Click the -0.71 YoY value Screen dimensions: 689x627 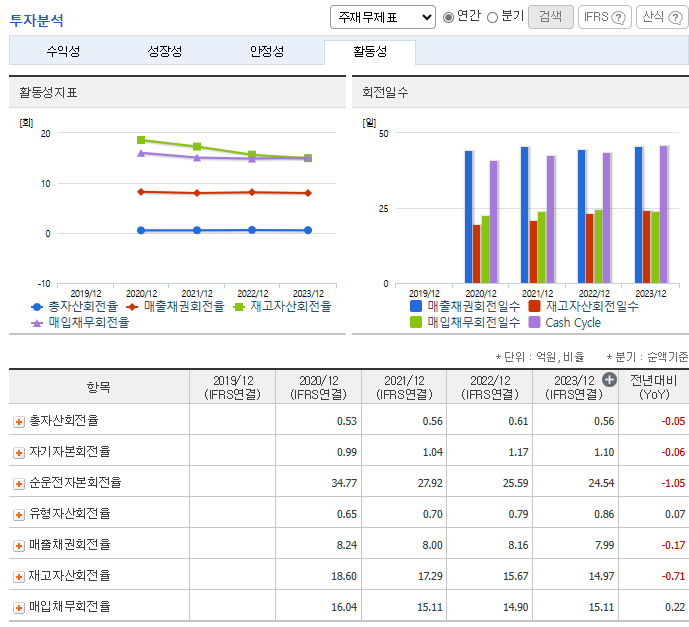point(673,576)
